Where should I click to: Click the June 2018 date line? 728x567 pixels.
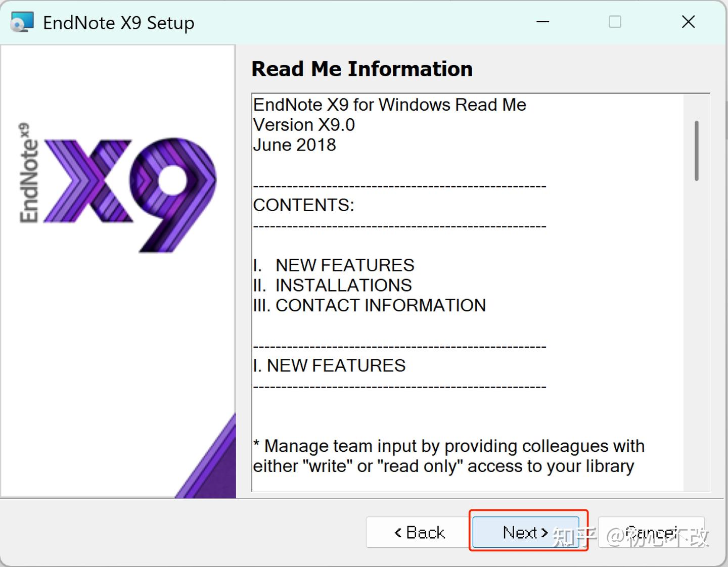[x=294, y=145]
